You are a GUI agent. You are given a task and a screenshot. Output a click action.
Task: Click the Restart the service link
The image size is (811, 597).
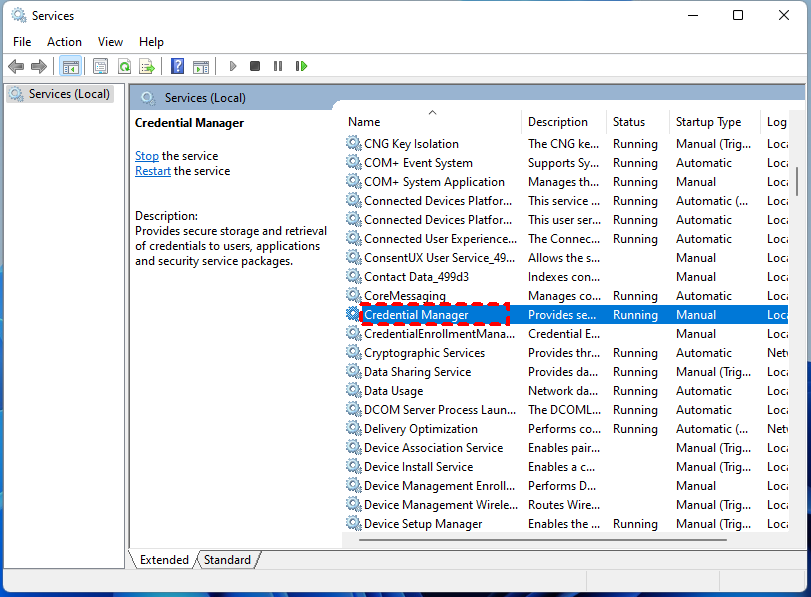[153, 171]
